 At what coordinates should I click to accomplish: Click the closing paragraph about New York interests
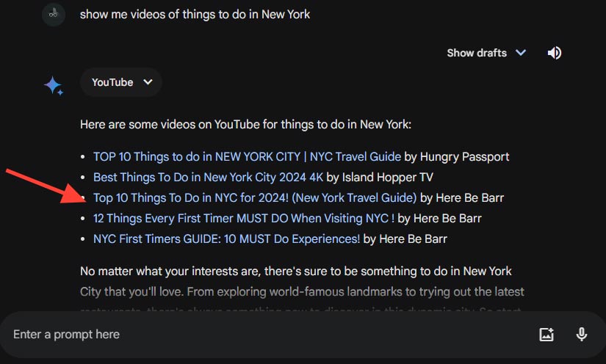click(x=302, y=281)
